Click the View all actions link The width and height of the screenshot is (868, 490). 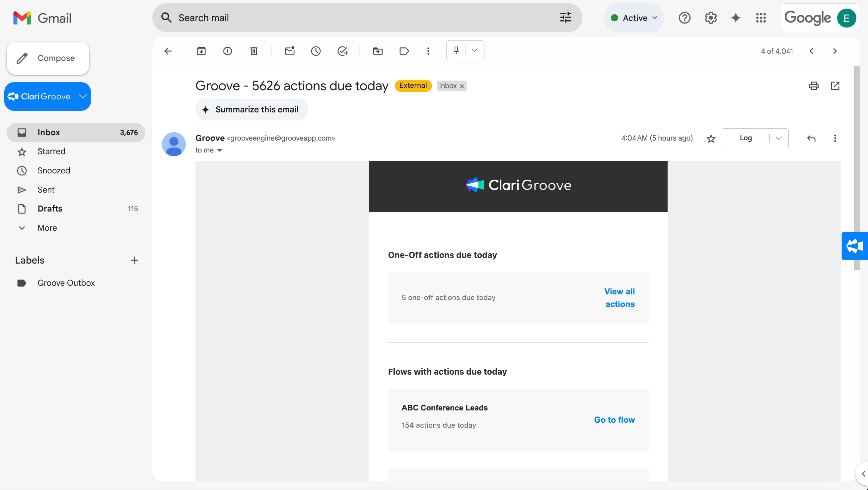619,298
